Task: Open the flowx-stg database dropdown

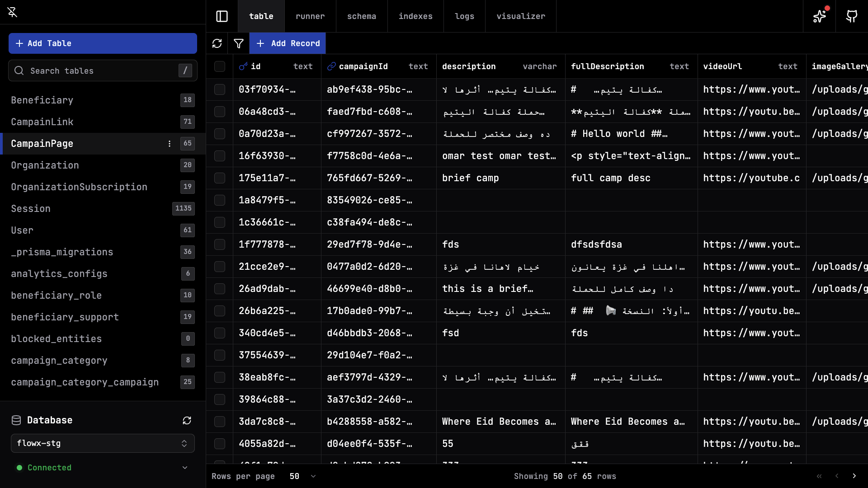Action: click(x=103, y=443)
